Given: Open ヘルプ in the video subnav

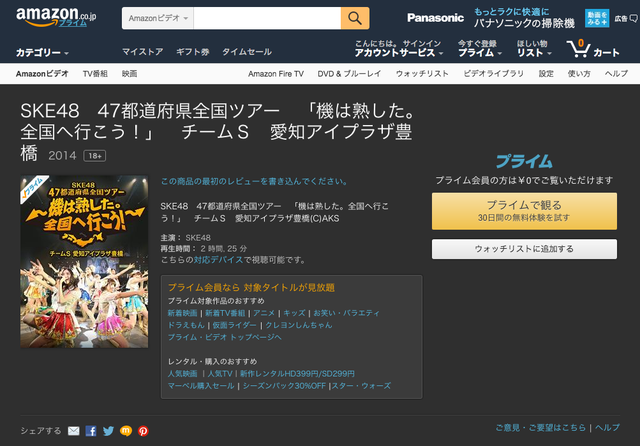Looking at the screenshot, I should coord(616,74).
